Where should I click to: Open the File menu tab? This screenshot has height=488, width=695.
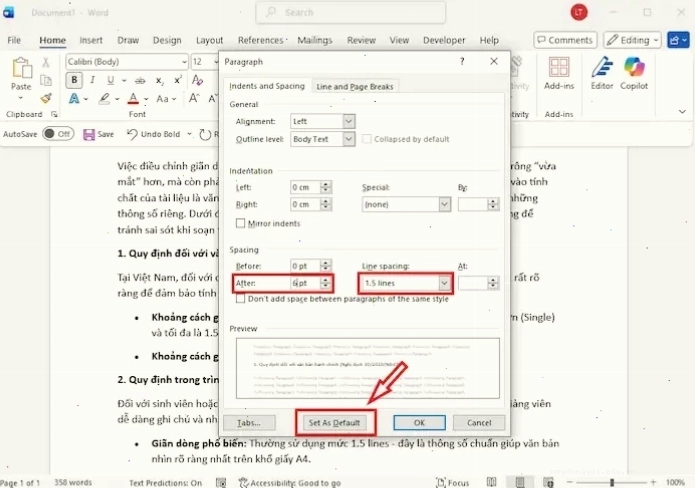click(x=14, y=40)
